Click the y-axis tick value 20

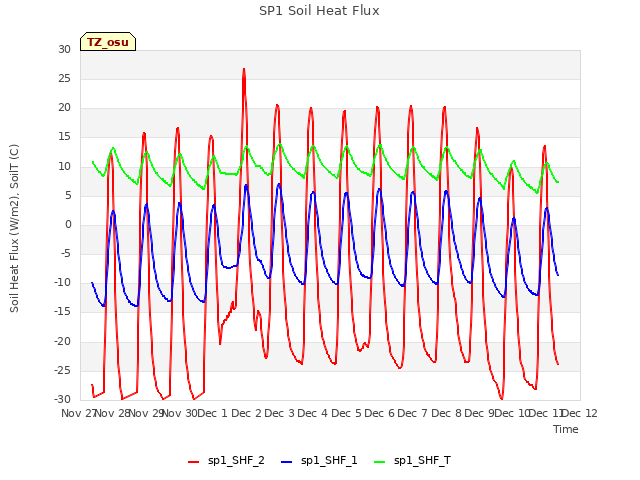(64, 108)
